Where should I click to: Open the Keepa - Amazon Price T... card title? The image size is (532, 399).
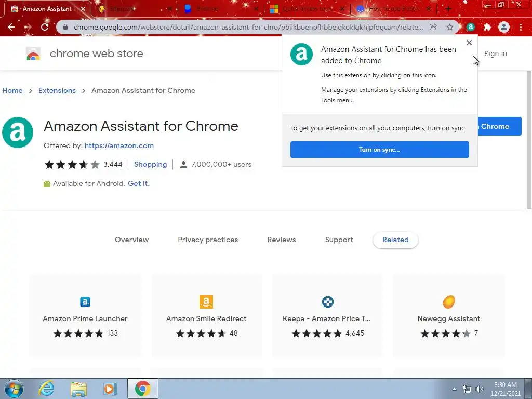click(326, 318)
